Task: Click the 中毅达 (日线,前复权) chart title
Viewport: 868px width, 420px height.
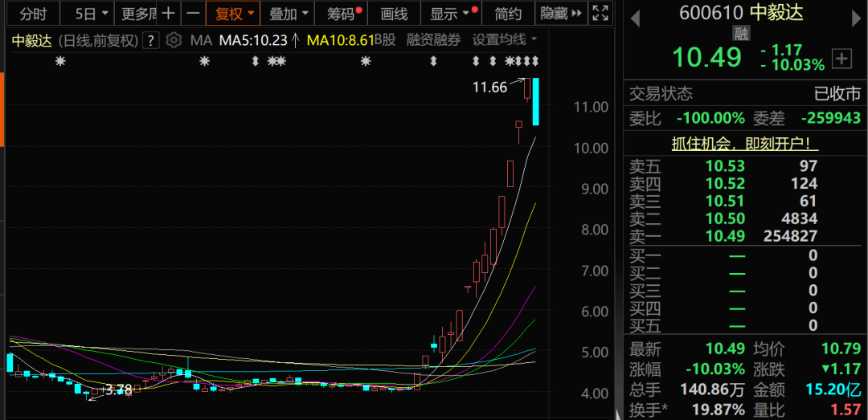Action: [x=74, y=40]
